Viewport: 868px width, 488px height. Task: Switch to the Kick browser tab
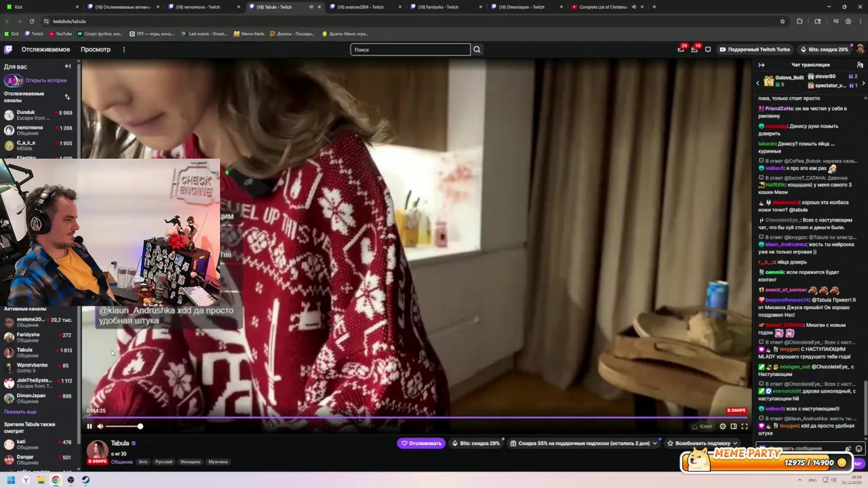[x=42, y=7]
